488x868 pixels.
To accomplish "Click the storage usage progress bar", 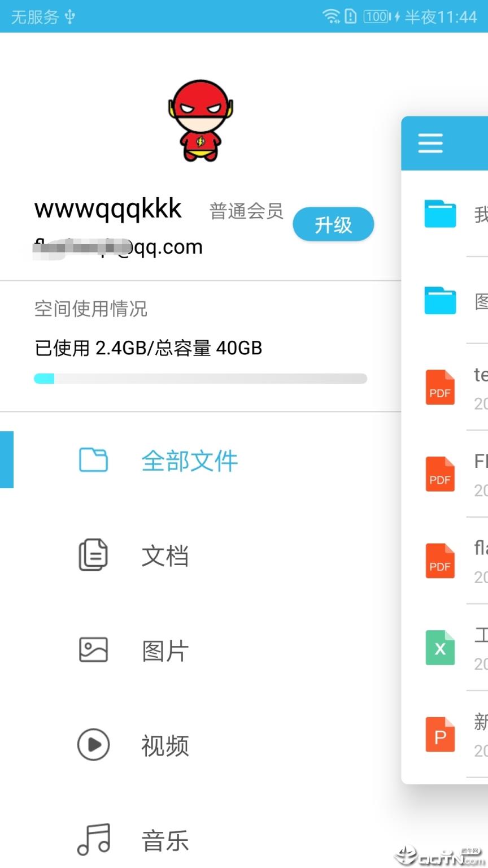I will pyautogui.click(x=201, y=379).
